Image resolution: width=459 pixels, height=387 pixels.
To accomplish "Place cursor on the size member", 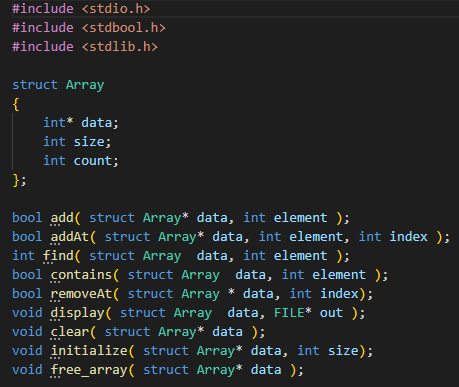I will 89,142.
